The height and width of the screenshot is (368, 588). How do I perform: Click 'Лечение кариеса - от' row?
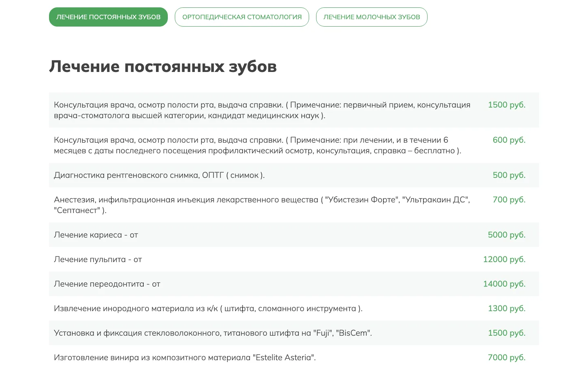coord(294,235)
